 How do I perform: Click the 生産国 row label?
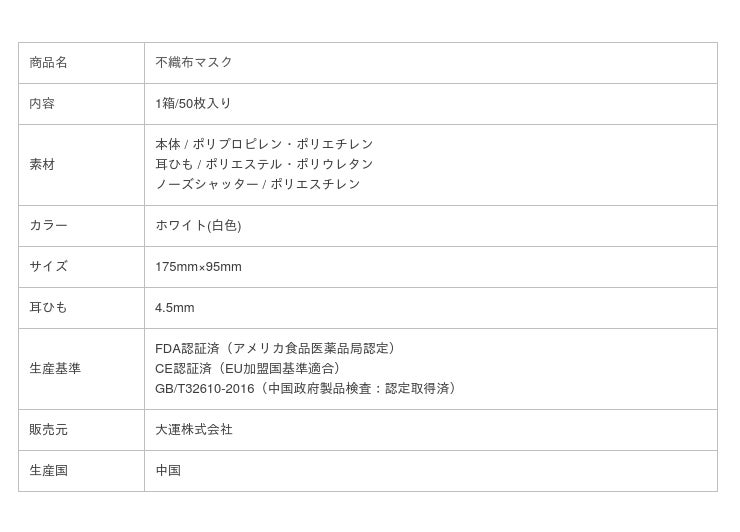[x=49, y=471]
